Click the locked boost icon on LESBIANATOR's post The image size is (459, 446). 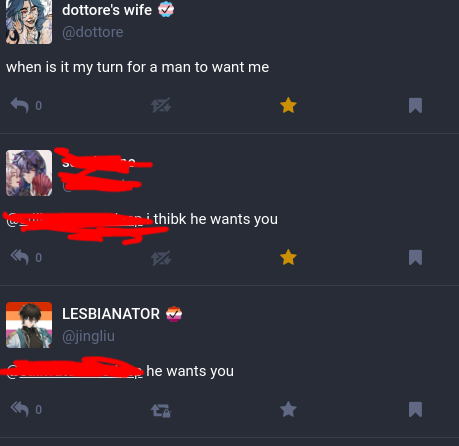tap(161, 410)
